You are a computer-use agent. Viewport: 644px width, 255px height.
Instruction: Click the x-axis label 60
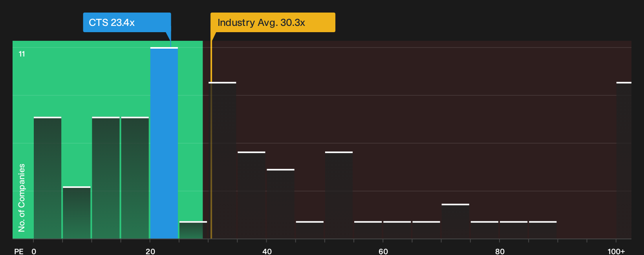pyautogui.click(x=383, y=251)
